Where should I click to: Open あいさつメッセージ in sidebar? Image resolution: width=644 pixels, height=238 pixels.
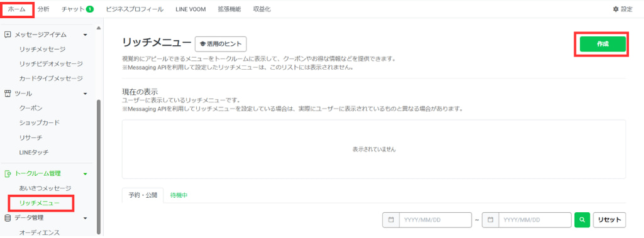45,188
